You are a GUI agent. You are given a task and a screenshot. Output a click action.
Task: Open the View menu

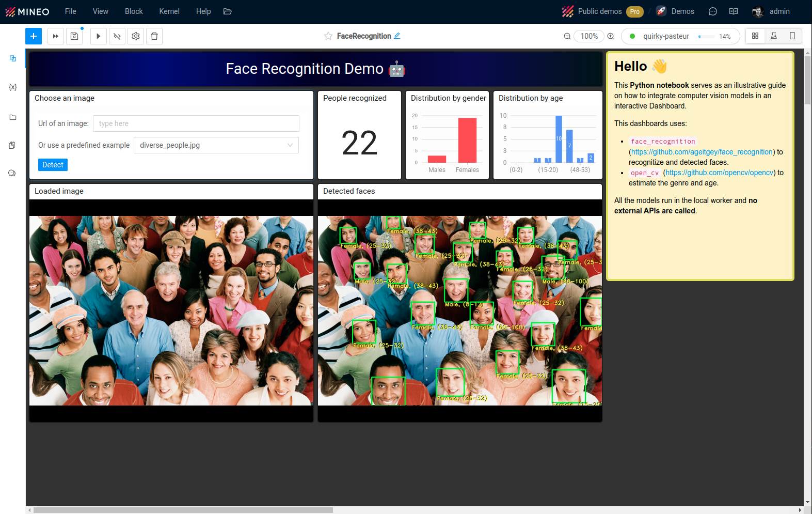pos(101,11)
